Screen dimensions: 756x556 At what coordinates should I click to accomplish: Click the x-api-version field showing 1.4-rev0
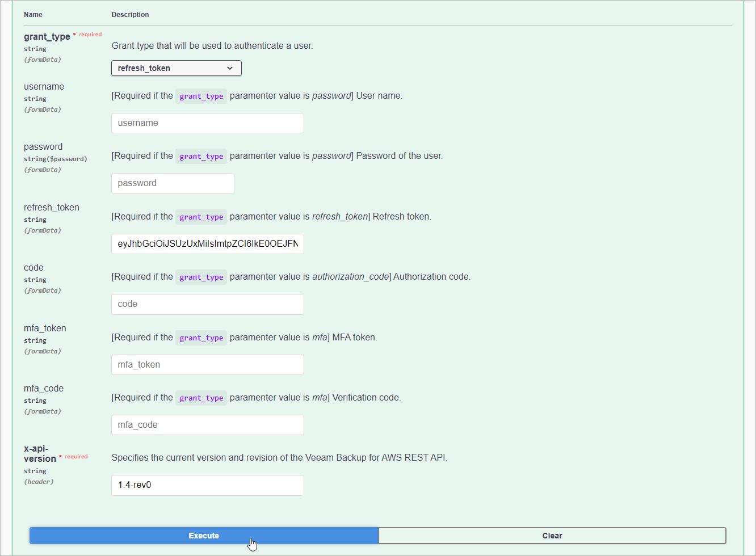(207, 485)
